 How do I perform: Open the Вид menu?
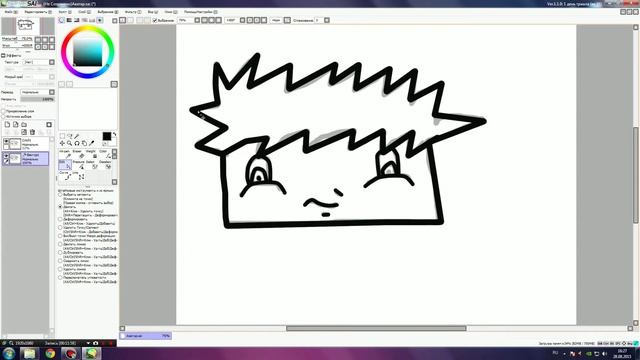(153, 12)
